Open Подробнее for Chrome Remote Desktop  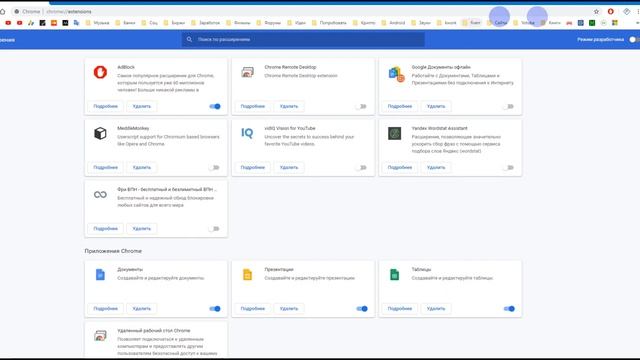(x=253, y=107)
